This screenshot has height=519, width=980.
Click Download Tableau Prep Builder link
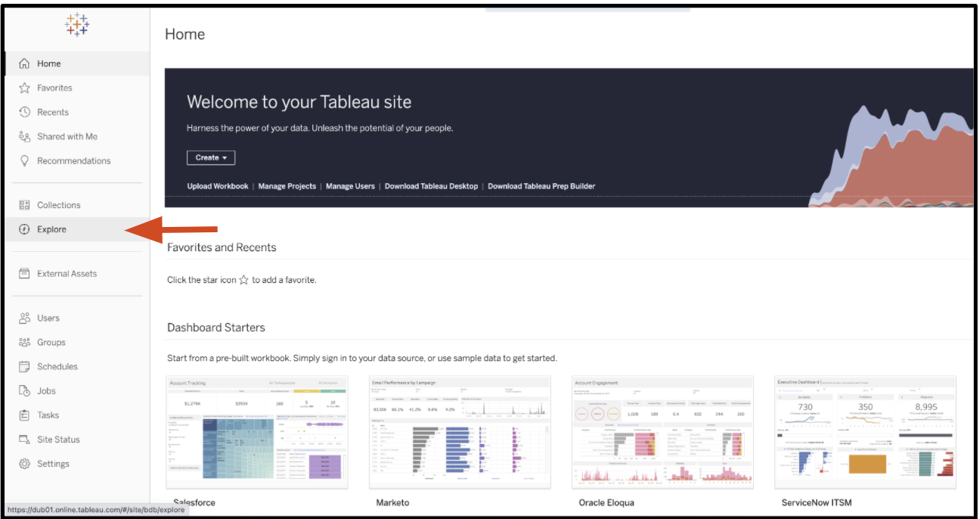click(541, 186)
